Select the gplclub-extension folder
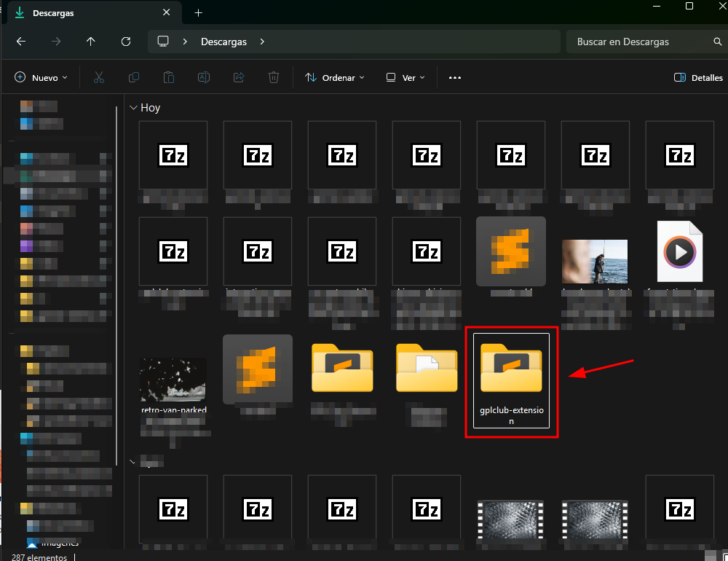 point(511,380)
